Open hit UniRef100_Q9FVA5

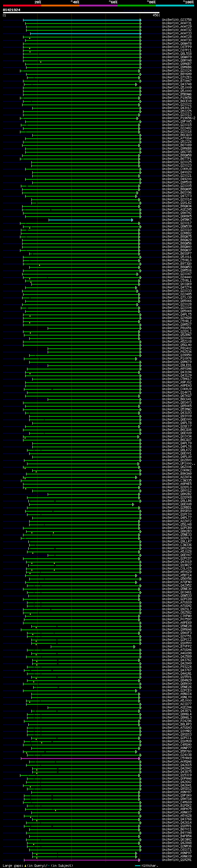[177, 121]
